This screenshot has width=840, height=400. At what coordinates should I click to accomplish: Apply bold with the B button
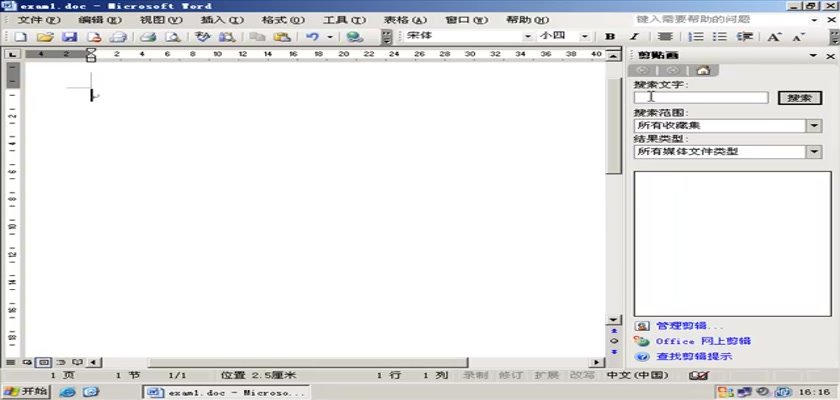click(x=610, y=36)
